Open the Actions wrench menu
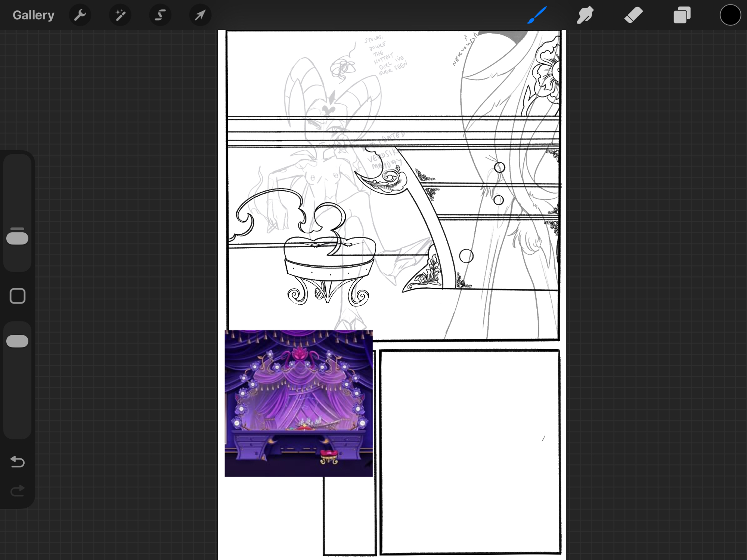 coord(80,15)
